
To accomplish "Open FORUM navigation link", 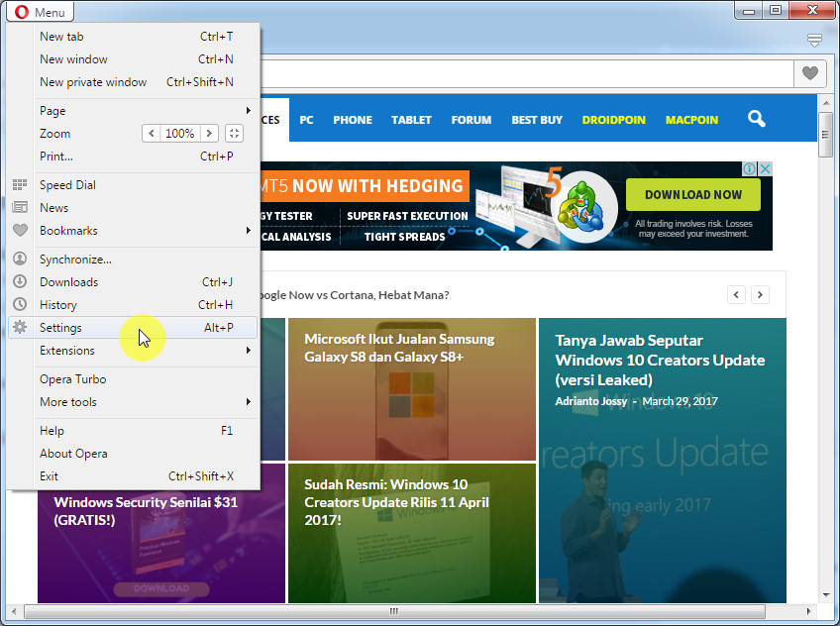I will (x=472, y=120).
